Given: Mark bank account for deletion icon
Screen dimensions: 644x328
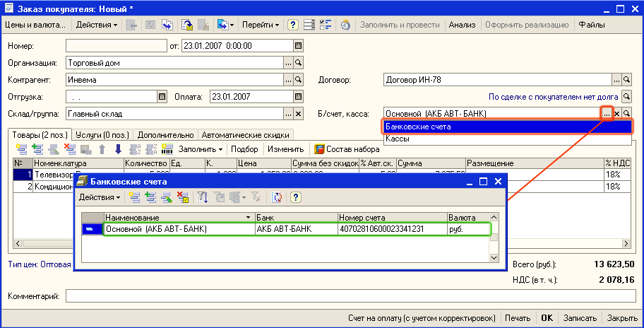Looking at the screenshot, I should tap(183, 197).
